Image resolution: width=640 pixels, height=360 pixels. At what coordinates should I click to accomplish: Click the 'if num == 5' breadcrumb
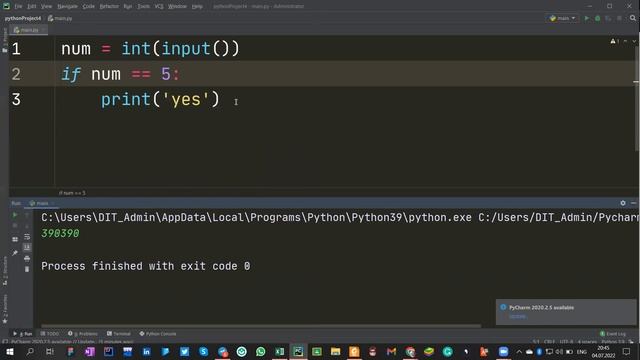pos(72,193)
